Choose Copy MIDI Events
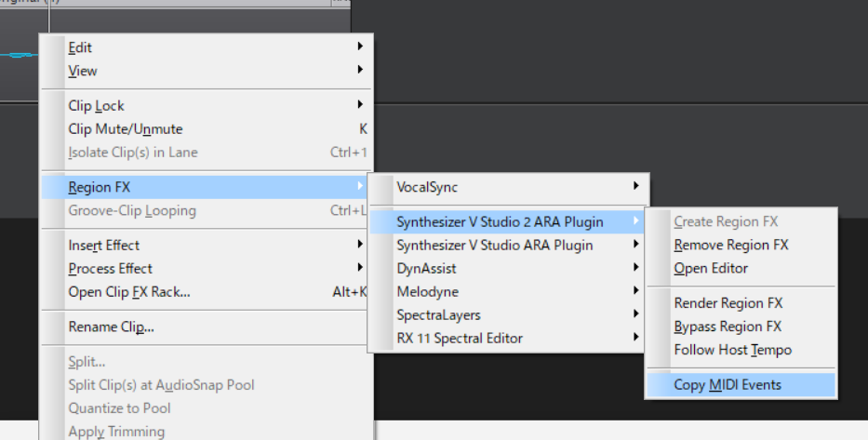Viewport: 868px width, 440px height. pyautogui.click(x=741, y=385)
